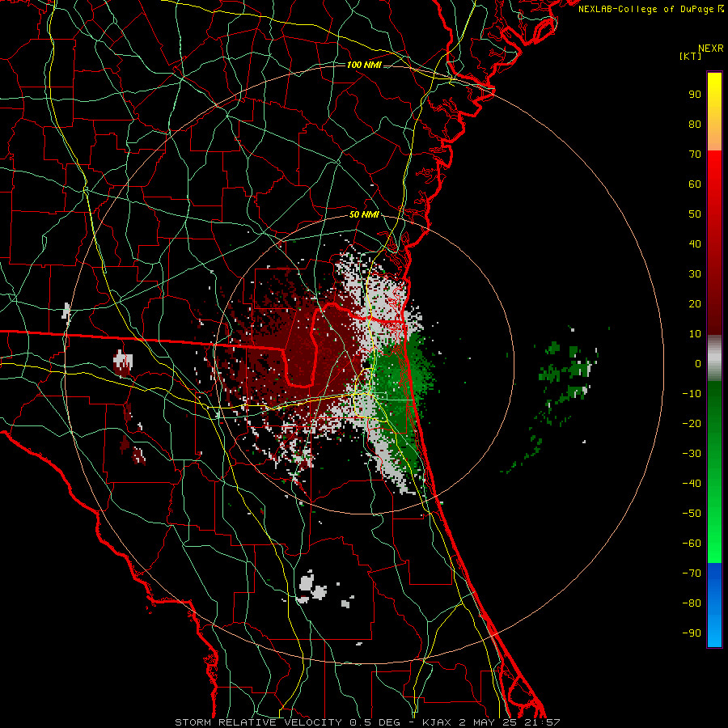Click the NEXLAB-College of DuPage watermark text
728x728 pixels.
tap(650, 9)
